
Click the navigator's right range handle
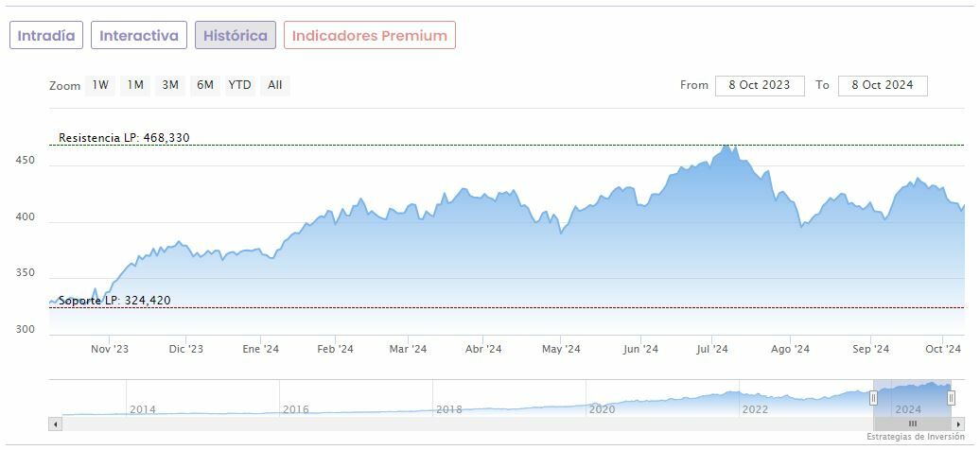point(951,398)
